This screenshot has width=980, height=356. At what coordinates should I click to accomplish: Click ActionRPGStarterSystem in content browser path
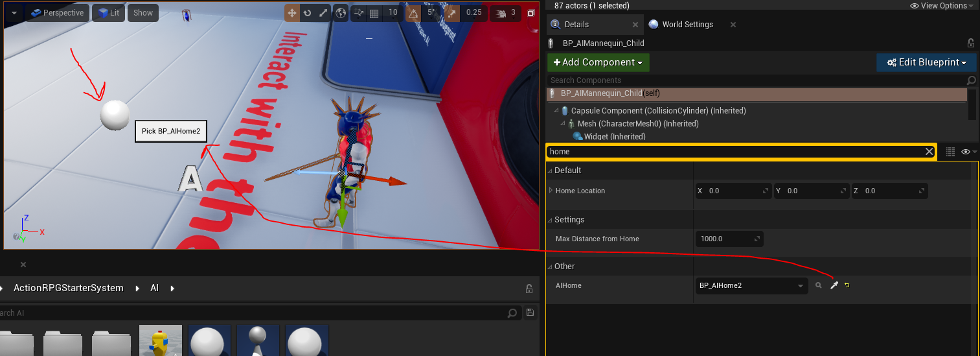pos(70,288)
